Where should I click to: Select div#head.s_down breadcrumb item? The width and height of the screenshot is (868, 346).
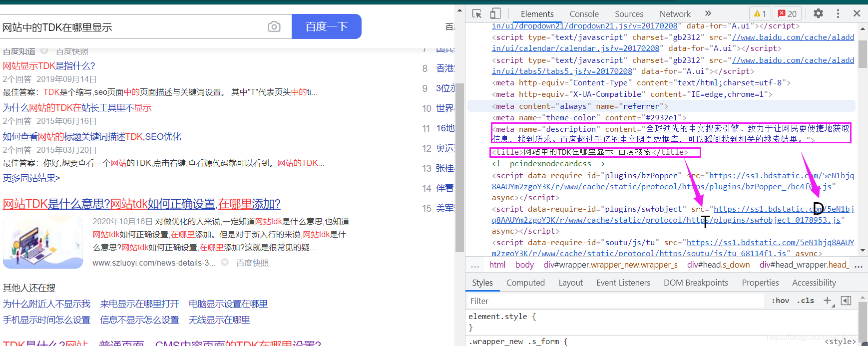click(x=718, y=265)
